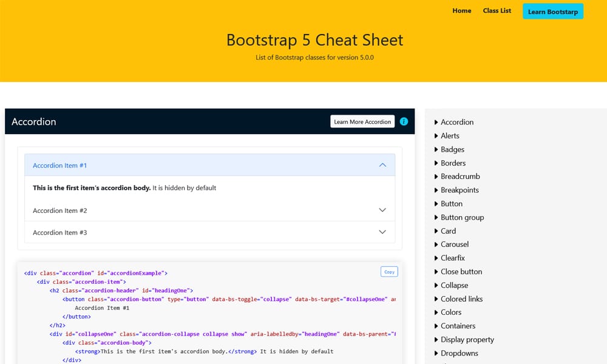Click the Learn More Accordion button
This screenshot has height=364, width=607.
click(x=362, y=121)
